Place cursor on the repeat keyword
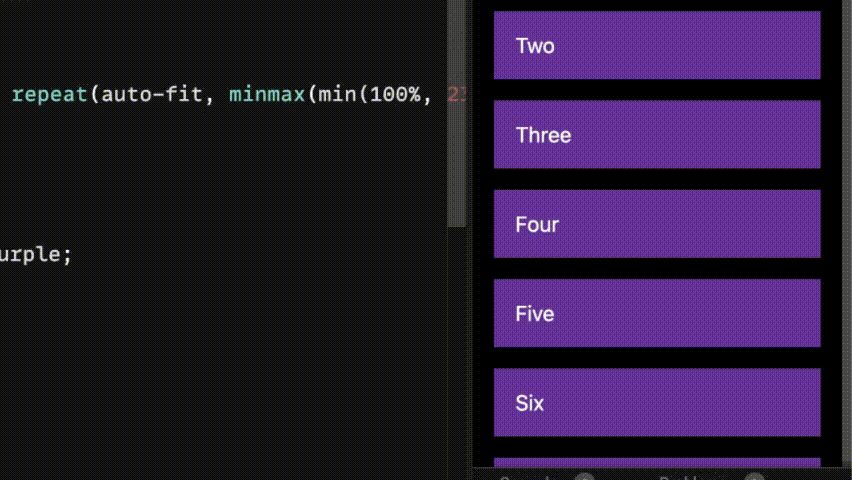852x480 pixels. tap(49, 95)
